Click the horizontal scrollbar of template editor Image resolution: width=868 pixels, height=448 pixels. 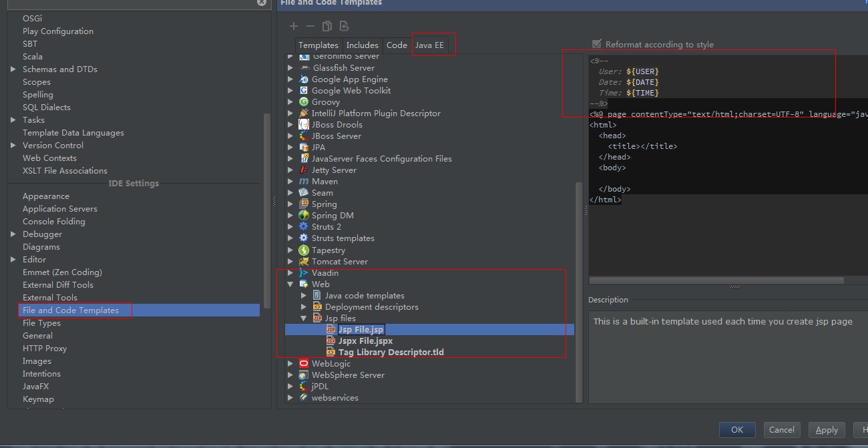click(716, 280)
